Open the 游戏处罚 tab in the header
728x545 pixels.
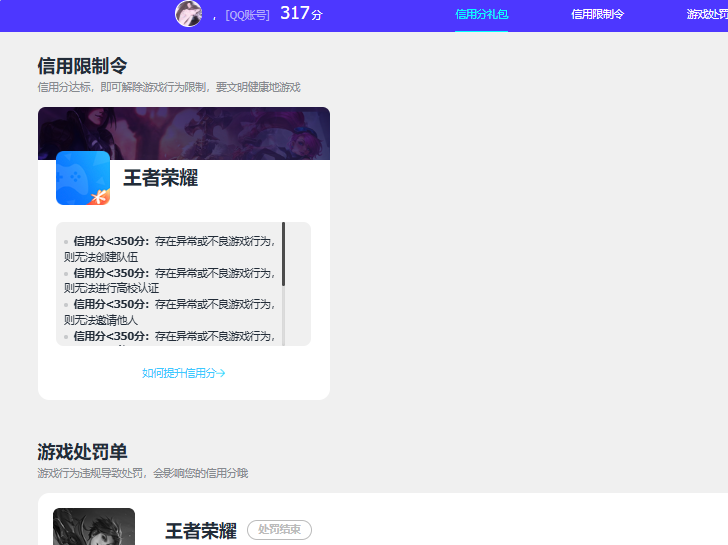click(x=707, y=14)
